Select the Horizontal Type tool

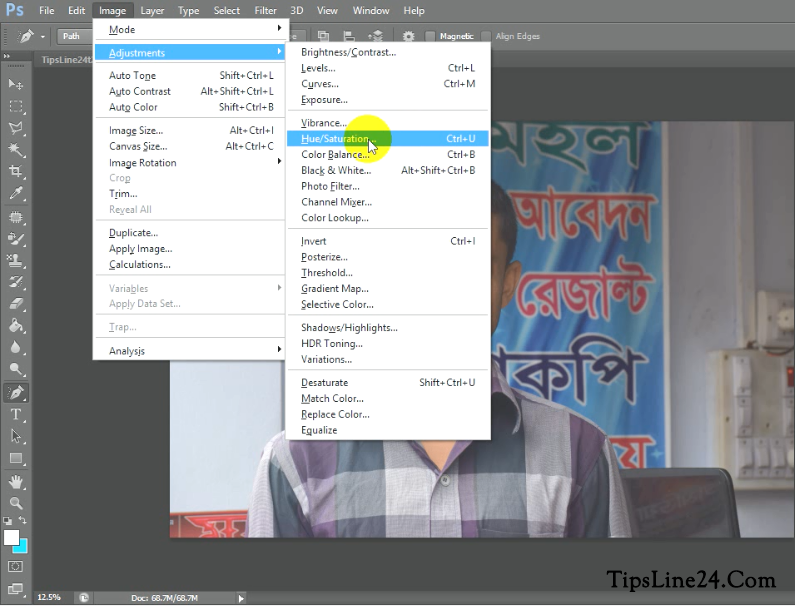(16, 414)
